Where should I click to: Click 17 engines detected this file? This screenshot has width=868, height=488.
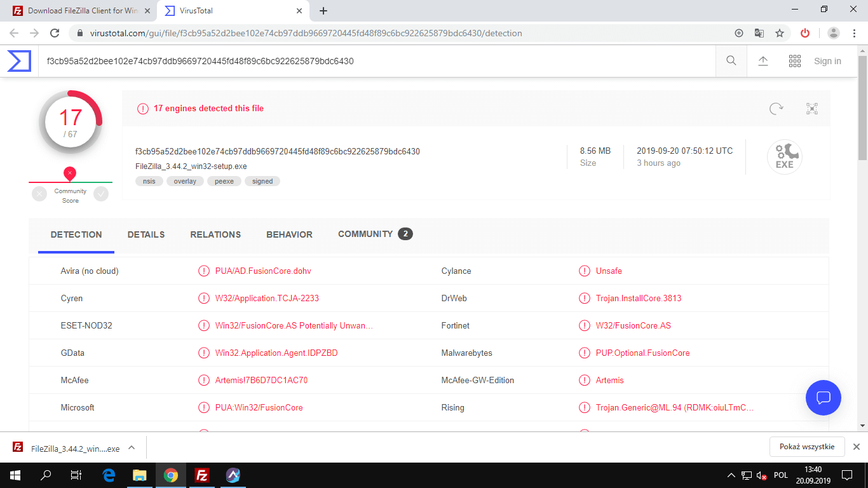[x=208, y=108]
